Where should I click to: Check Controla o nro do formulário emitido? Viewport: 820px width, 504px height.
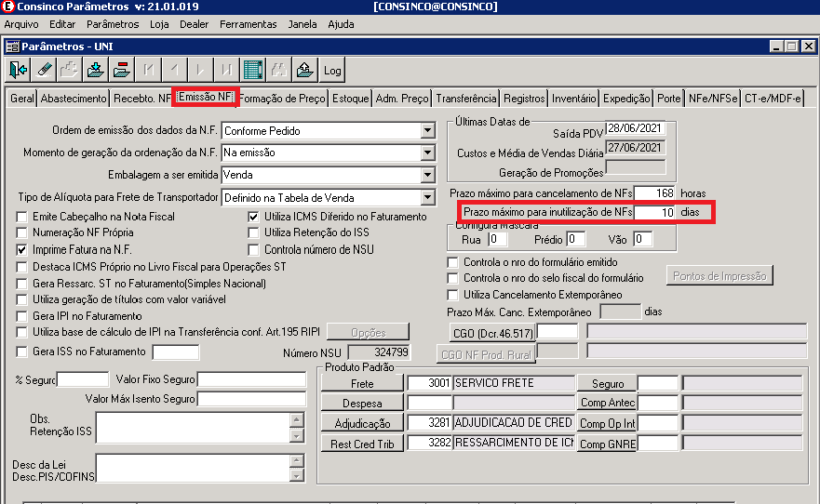(x=453, y=262)
